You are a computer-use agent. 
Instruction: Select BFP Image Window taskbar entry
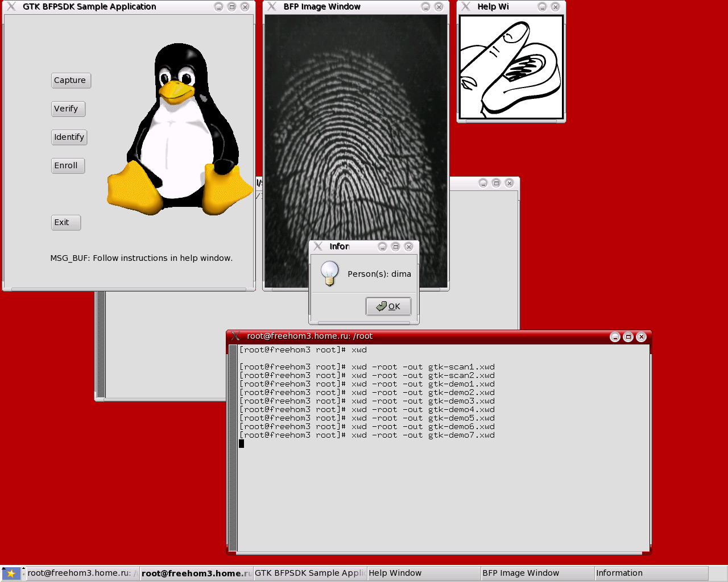point(537,573)
